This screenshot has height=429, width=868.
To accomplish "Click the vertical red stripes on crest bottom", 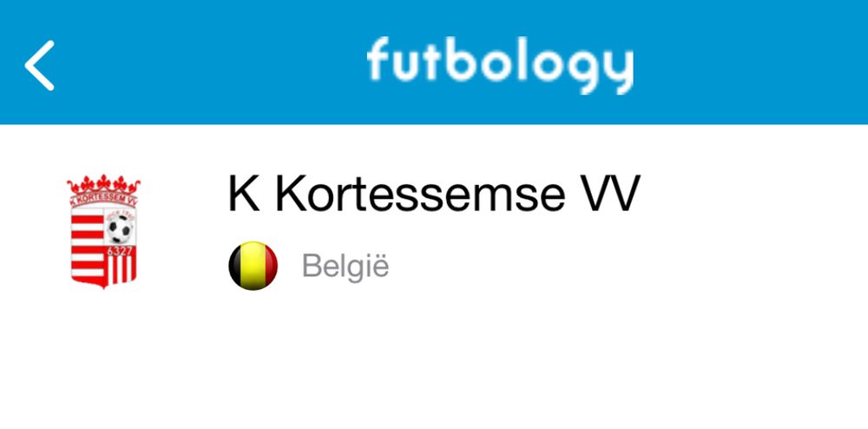I will point(120,270).
